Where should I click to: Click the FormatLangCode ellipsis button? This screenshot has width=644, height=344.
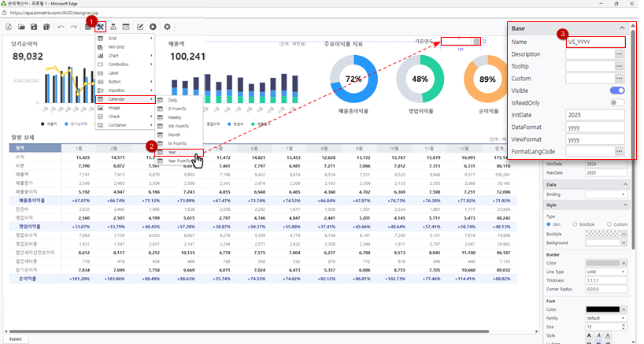[x=620, y=151]
